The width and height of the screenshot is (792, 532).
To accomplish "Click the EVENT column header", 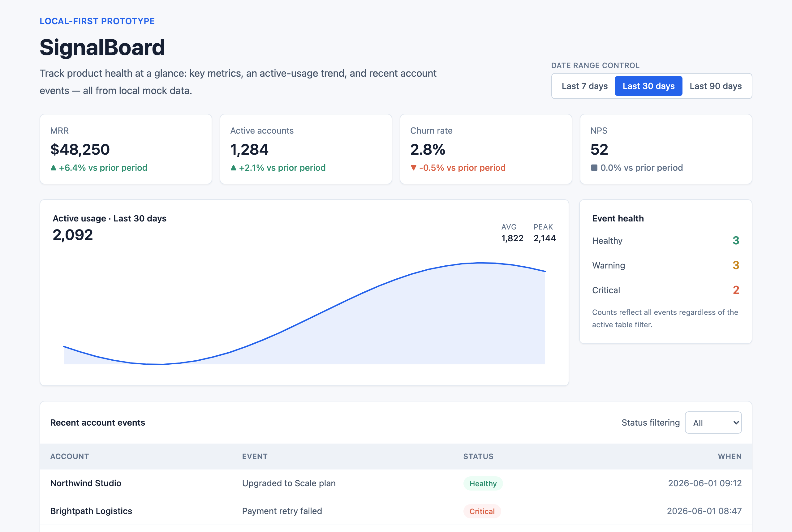I will pyautogui.click(x=255, y=456).
